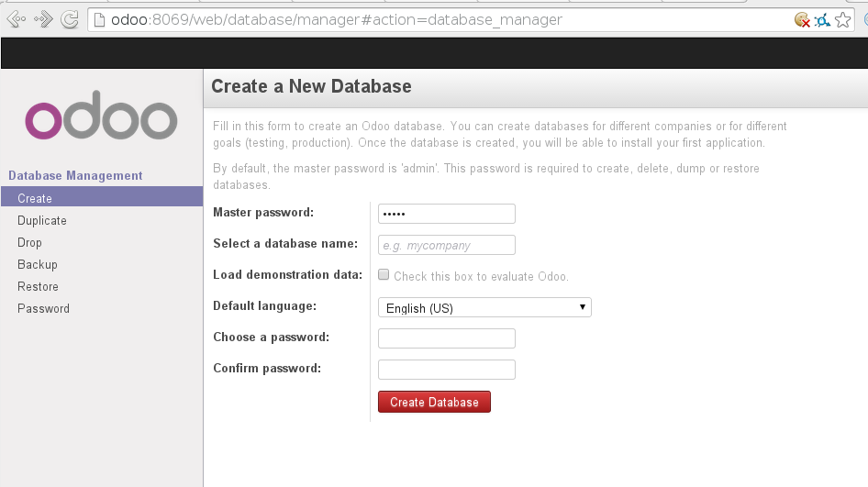
Task: Click the Confirm password input box
Action: click(447, 370)
